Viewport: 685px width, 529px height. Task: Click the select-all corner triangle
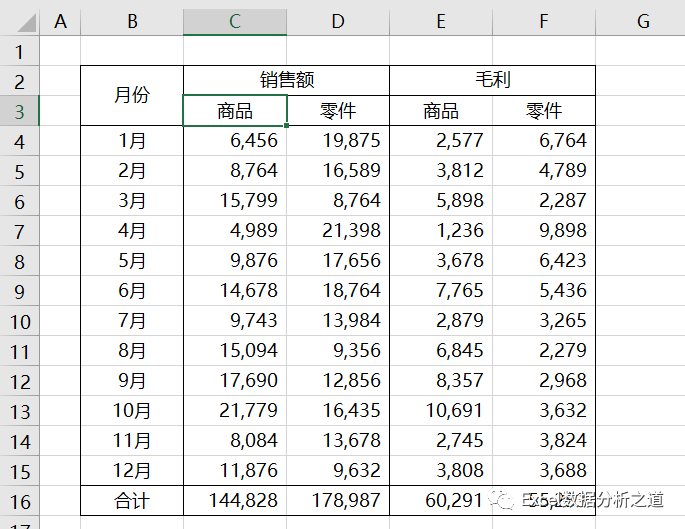(26, 23)
